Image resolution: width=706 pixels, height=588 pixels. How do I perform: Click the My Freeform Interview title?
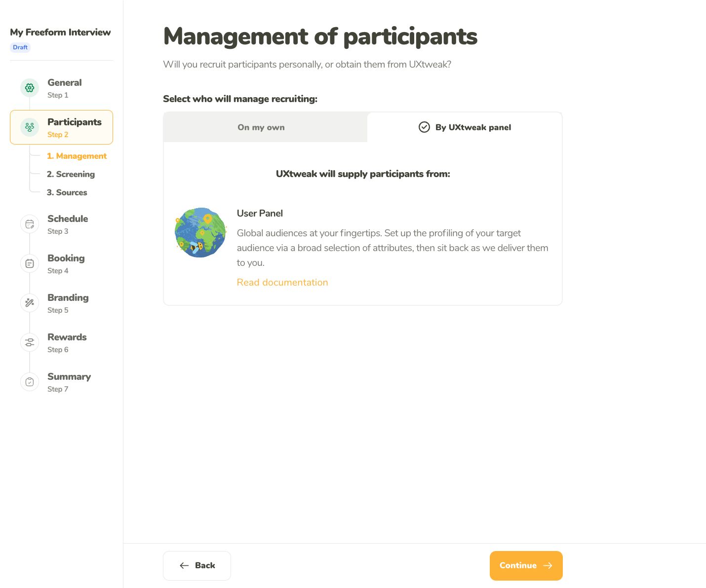click(60, 32)
